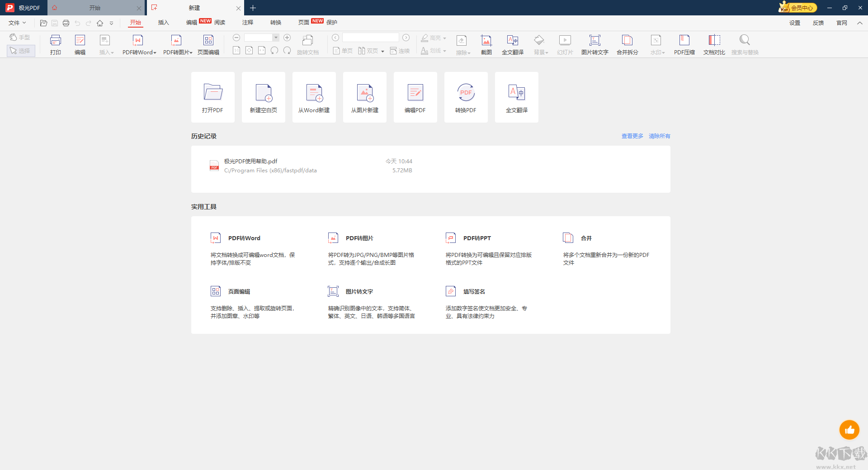This screenshot has width=868, height=470.
Task: Open the 官网 website link
Action: click(842, 23)
